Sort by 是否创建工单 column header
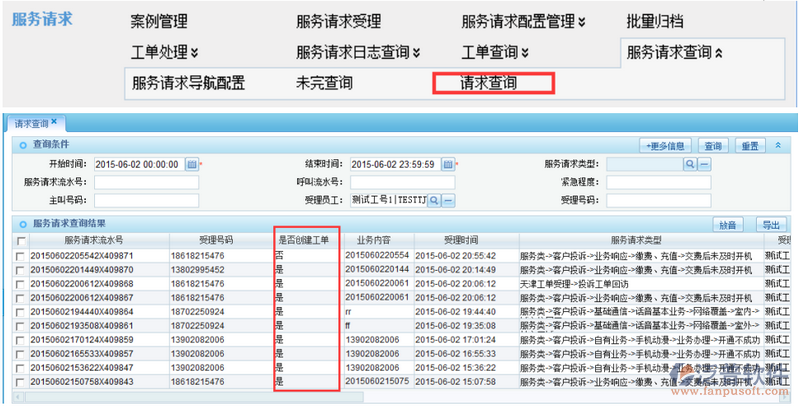This screenshot has width=799, height=407. (x=304, y=240)
